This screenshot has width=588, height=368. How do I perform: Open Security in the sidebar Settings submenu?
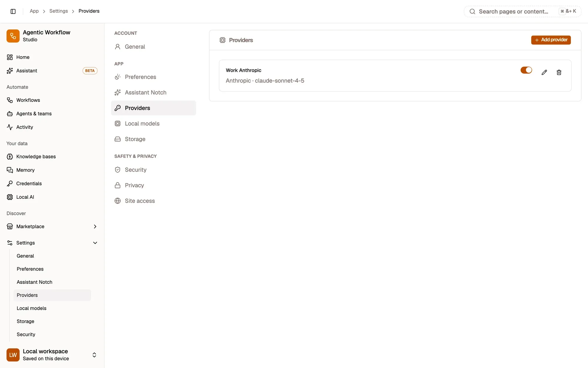[52, 334]
